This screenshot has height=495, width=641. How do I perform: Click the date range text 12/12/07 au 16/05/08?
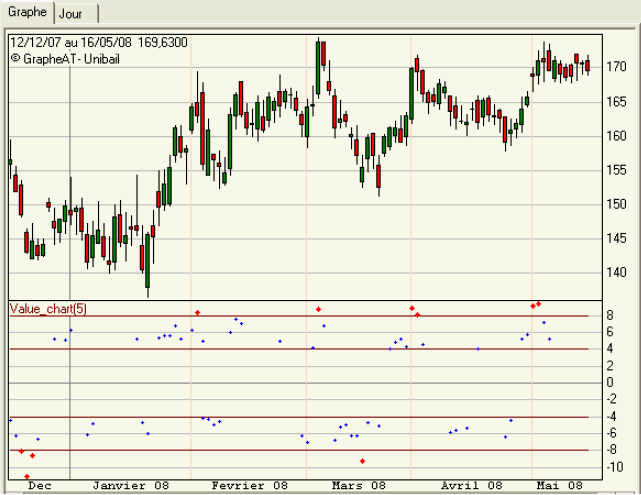click(71, 43)
